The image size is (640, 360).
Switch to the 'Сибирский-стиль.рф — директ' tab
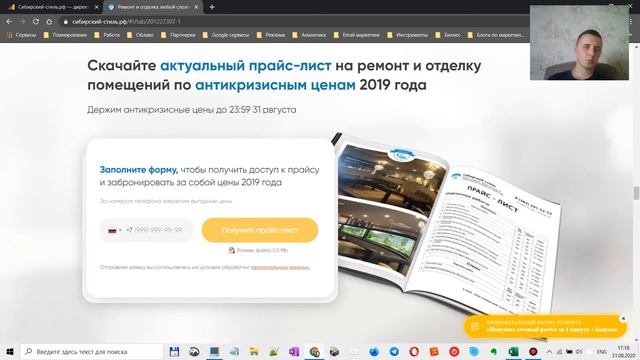coord(53,7)
